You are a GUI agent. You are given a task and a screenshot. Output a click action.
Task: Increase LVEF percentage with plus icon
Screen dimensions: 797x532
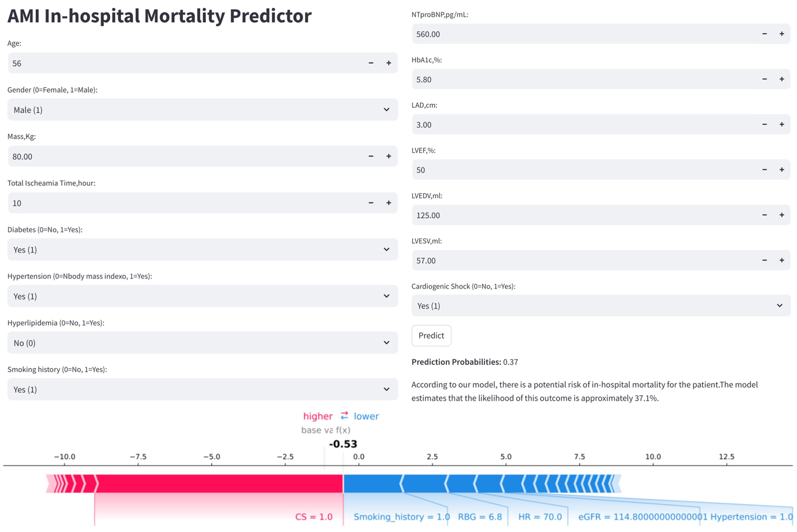(x=781, y=170)
